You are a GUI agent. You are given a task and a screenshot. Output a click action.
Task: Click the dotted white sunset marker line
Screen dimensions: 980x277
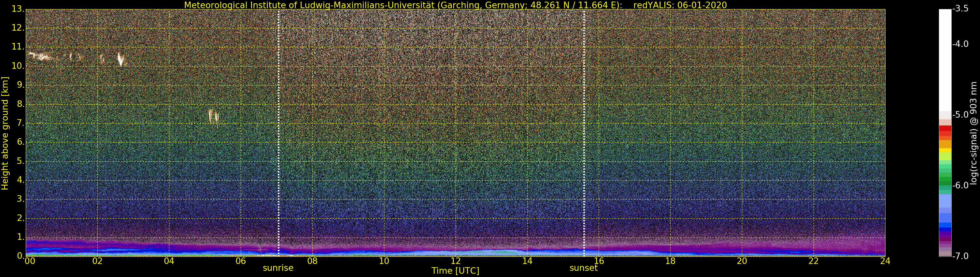[584, 132]
